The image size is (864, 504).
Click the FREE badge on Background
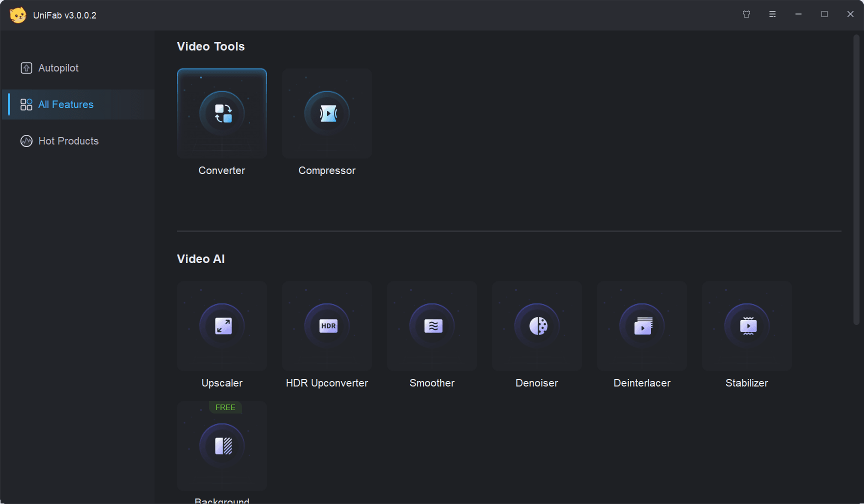(x=225, y=407)
